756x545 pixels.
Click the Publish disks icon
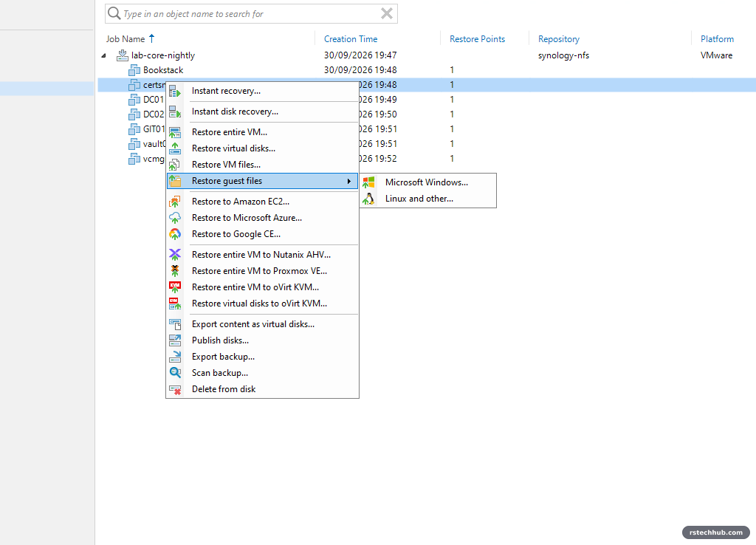[x=175, y=340]
